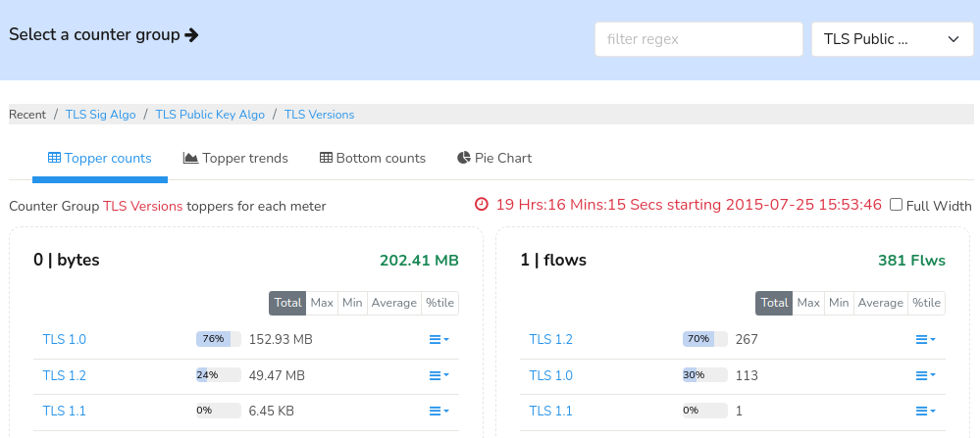Viewport: 980px width, 438px height.
Task: Click the 6.45 KB value
Action: 272,412
